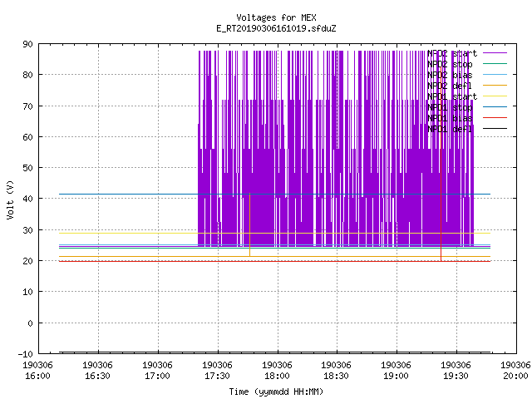Click the chart title 'Voltages for MEX'
The width and height of the screenshot is (532, 399).
click(x=276, y=17)
